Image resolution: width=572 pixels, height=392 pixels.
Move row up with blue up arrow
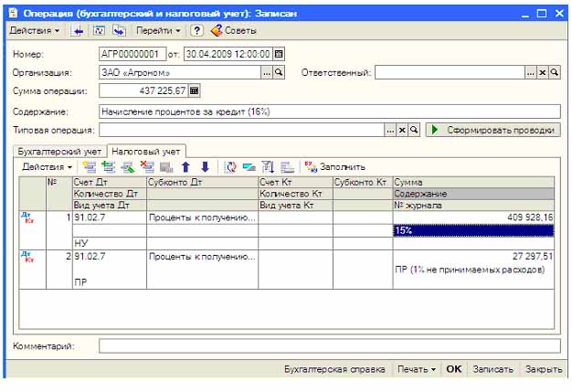pyautogui.click(x=185, y=167)
